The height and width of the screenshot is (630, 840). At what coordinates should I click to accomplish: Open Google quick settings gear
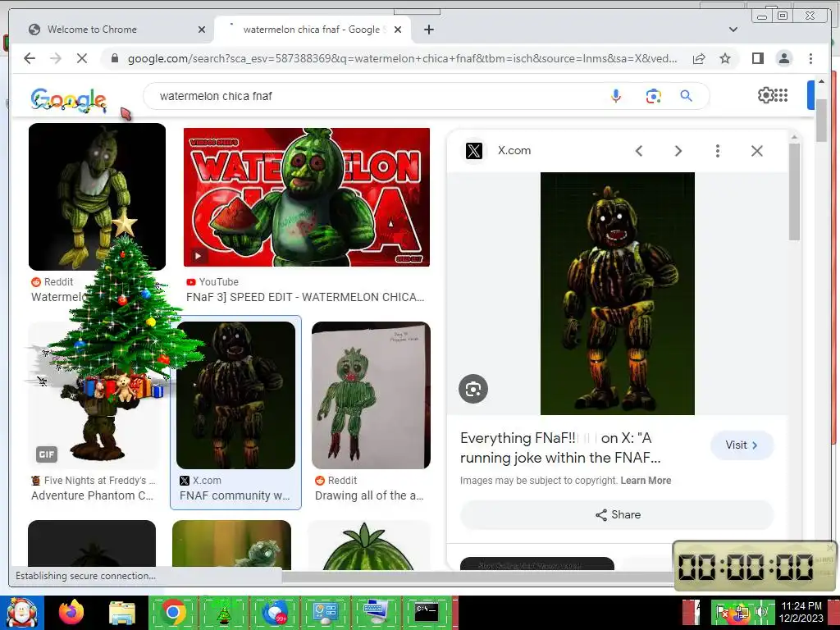point(765,95)
